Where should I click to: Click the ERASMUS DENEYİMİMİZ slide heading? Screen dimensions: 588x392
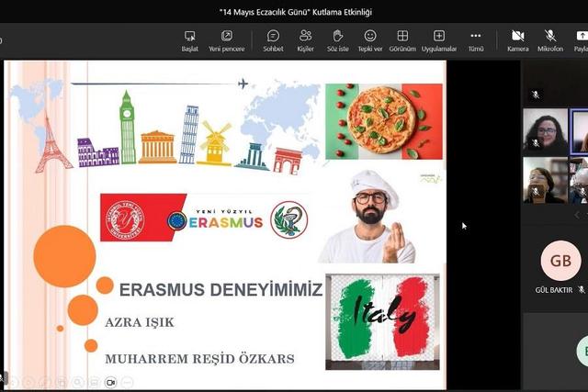tap(220, 290)
